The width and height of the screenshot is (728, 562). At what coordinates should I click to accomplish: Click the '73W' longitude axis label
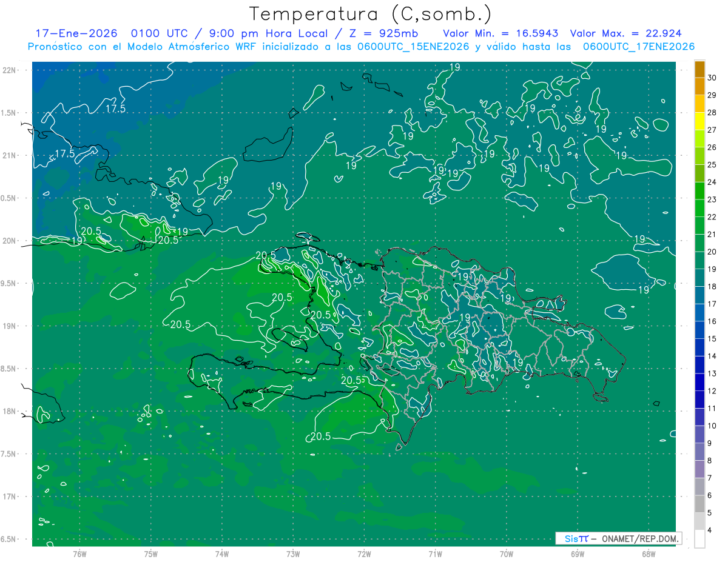[x=293, y=554]
